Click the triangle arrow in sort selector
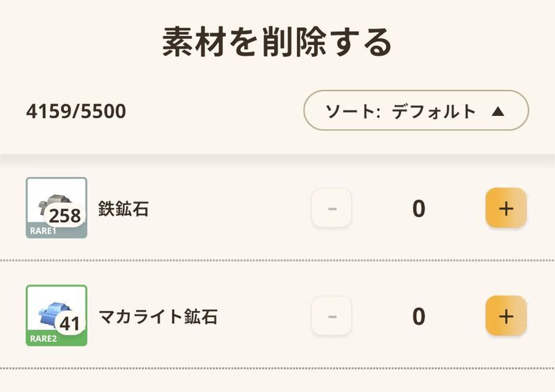 pyautogui.click(x=497, y=111)
